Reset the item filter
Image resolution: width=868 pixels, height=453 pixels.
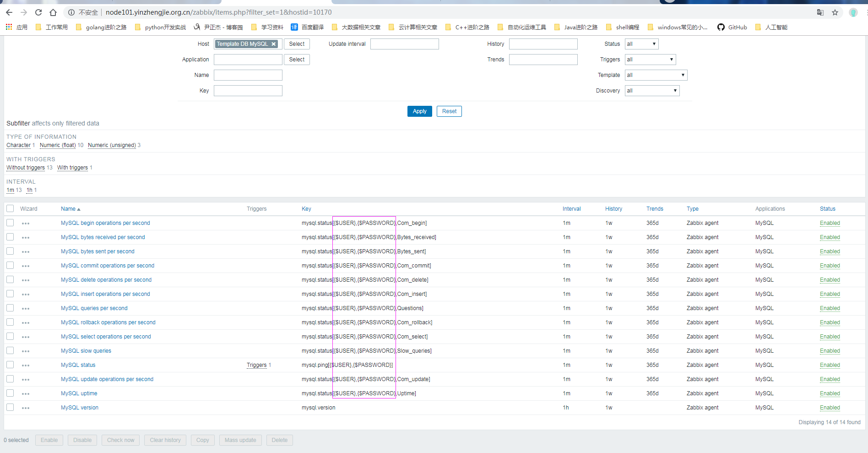449,111
